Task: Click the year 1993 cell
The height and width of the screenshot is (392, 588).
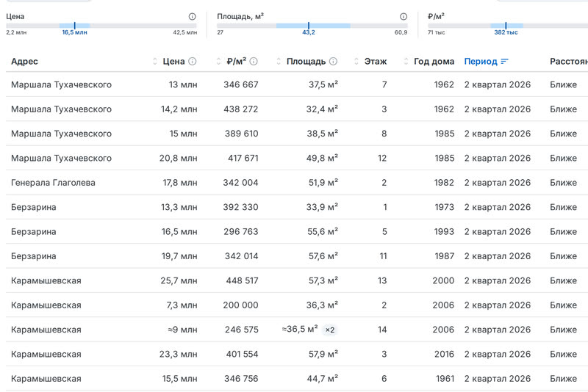Action: (x=444, y=232)
